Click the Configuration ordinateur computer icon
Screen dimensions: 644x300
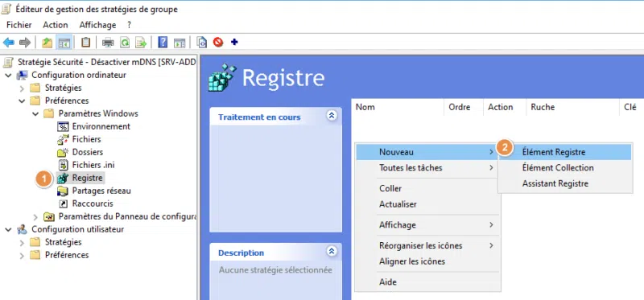click(23, 75)
